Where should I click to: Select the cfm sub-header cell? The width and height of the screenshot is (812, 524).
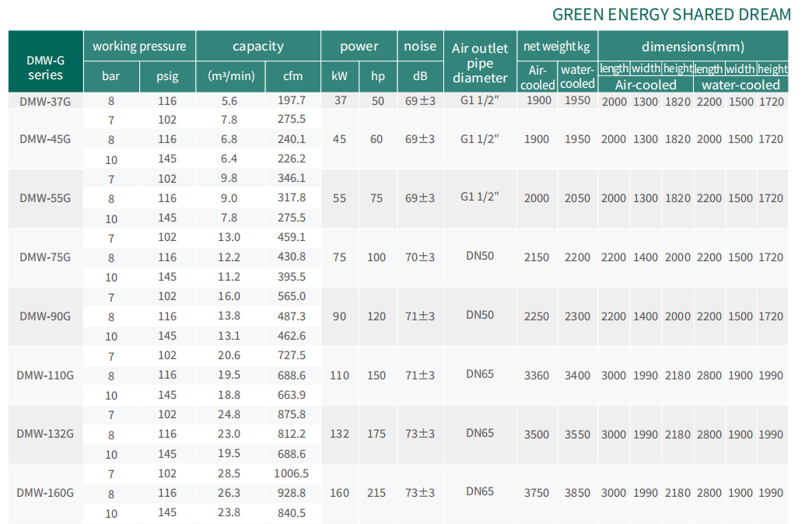click(x=292, y=76)
